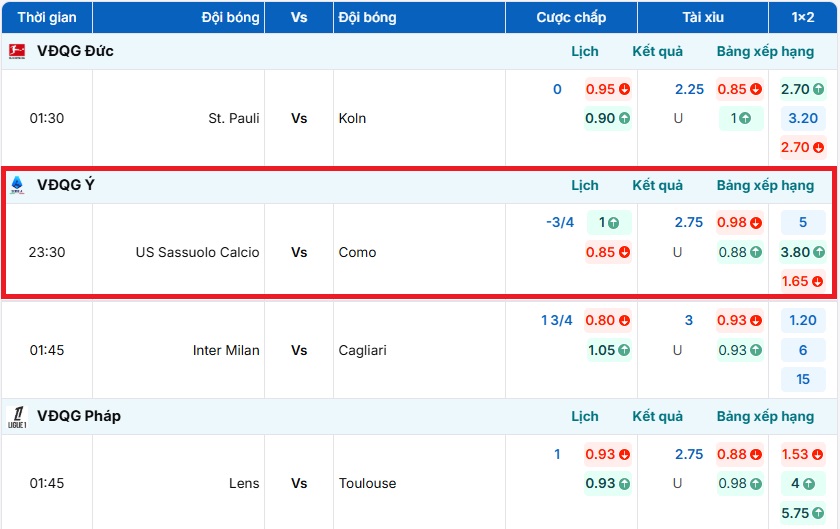Pick Como win odds 1.65
This screenshot has width=840, height=529.
point(803,281)
